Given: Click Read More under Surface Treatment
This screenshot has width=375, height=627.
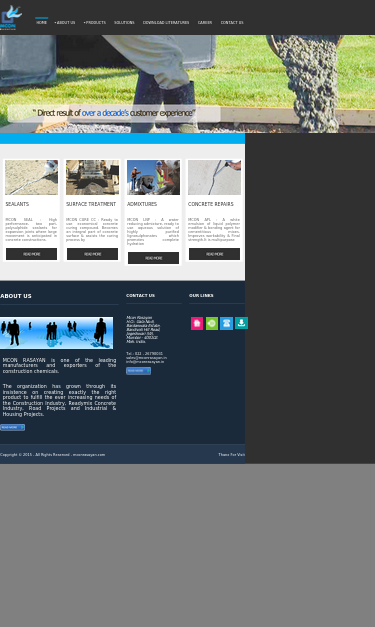Looking at the screenshot, I should coord(92,254).
